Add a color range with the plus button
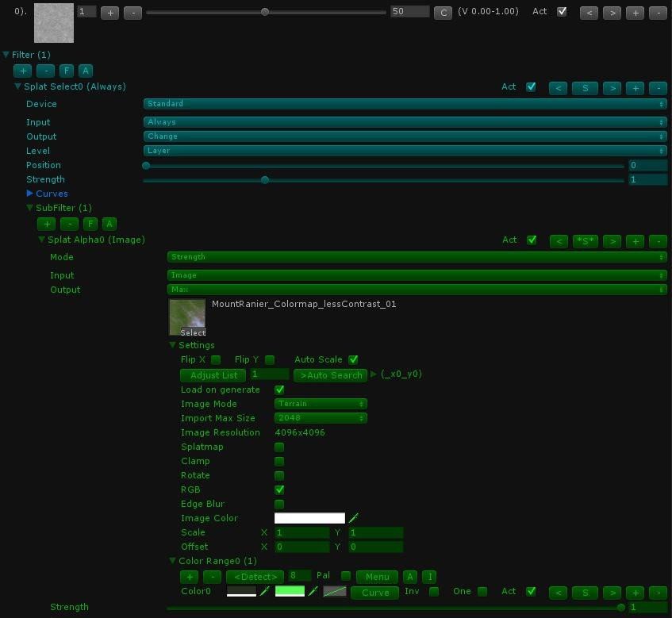This screenshot has height=618, width=672. tap(190, 577)
